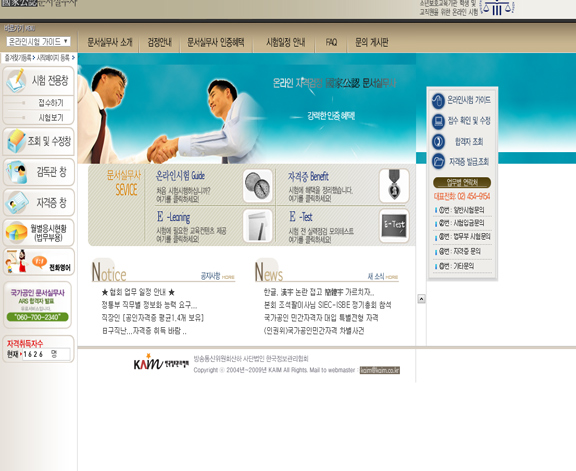
Task: Click the News 새 소식 more link
Action: 383,276
